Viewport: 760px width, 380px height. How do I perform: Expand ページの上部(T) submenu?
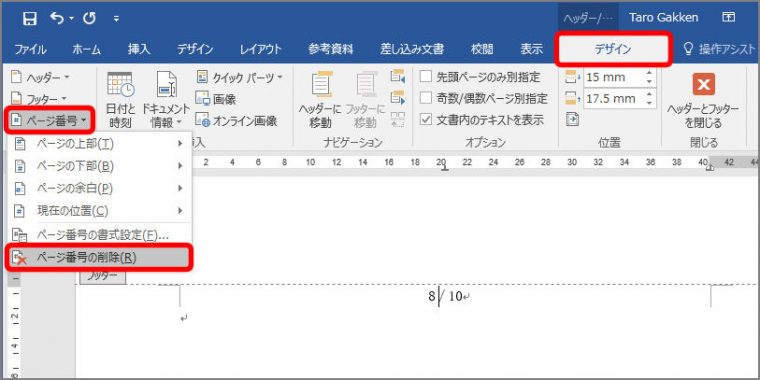point(100,143)
